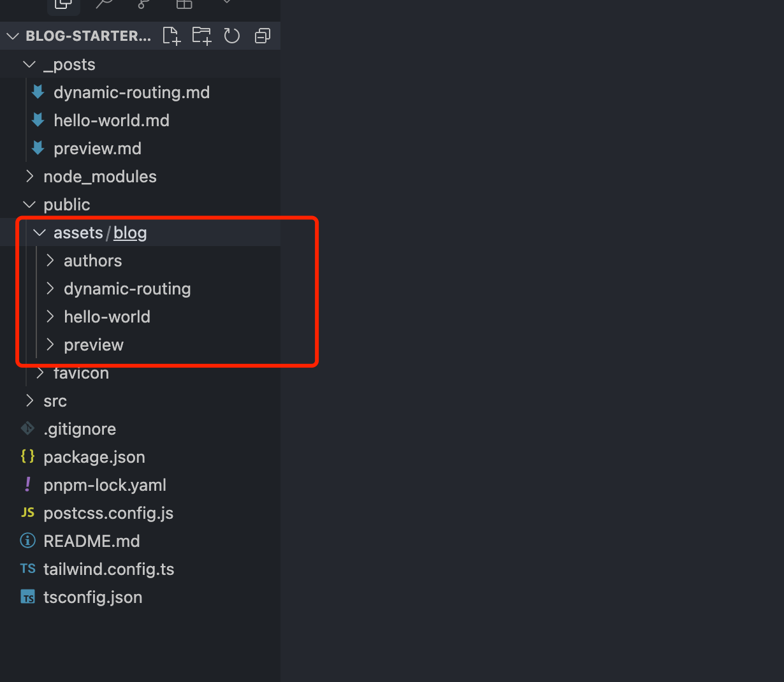Expand the authors folder

point(92,261)
